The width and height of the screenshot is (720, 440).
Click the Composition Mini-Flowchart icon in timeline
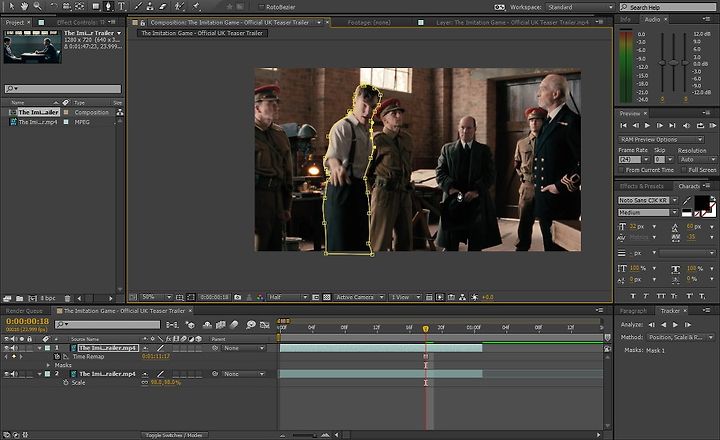click(x=173, y=325)
